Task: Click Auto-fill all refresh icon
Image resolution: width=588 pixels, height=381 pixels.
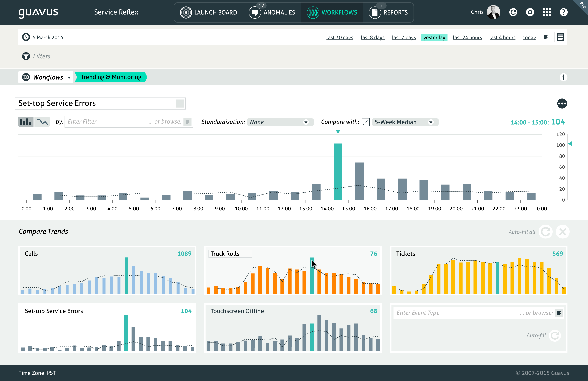Action: click(x=546, y=232)
